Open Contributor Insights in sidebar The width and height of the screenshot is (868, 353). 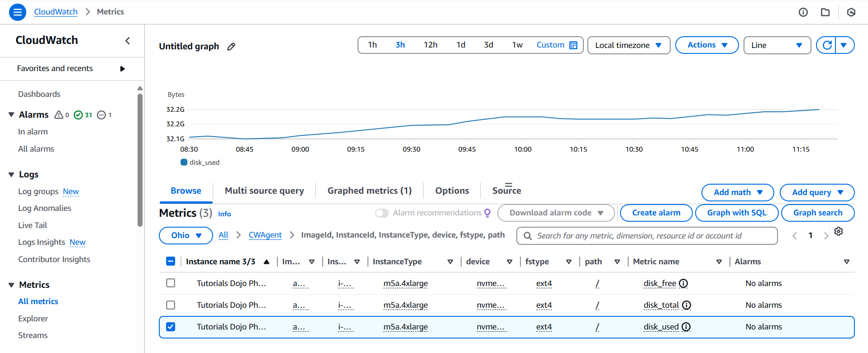54,259
